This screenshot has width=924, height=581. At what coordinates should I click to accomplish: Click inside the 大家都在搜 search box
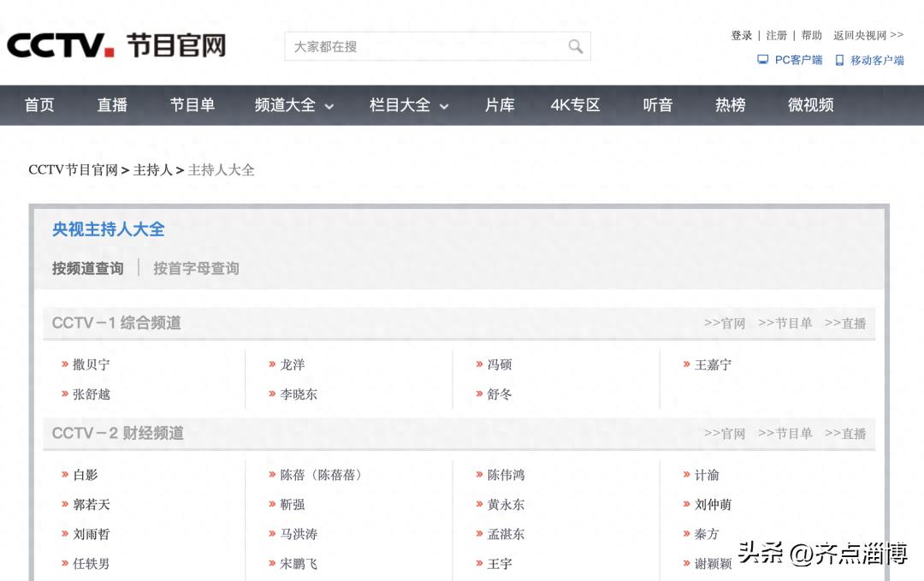tap(411, 46)
